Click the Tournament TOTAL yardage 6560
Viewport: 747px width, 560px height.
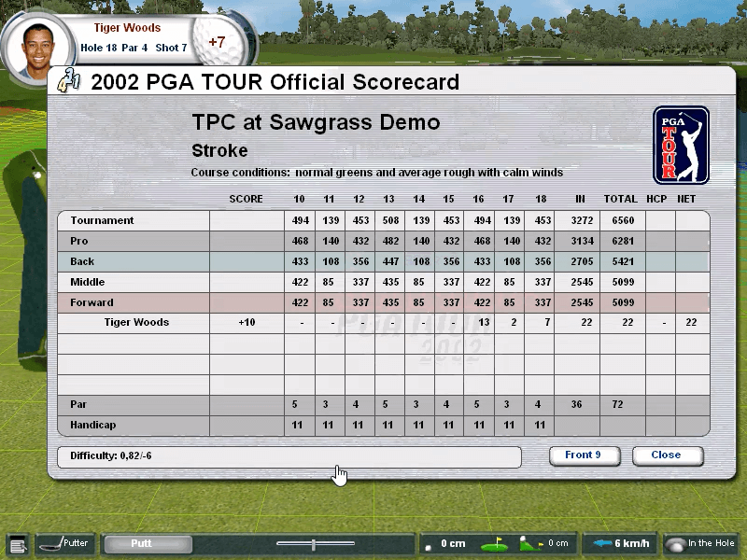(623, 220)
